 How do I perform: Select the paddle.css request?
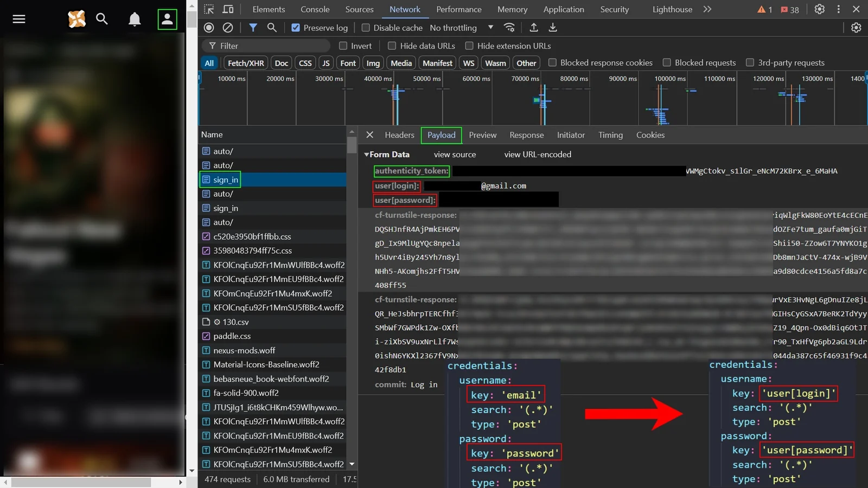point(273,336)
